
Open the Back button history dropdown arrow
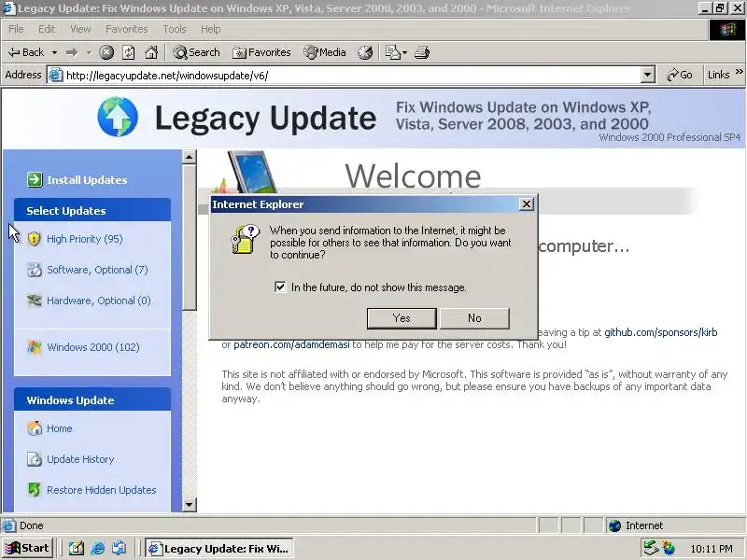point(55,52)
